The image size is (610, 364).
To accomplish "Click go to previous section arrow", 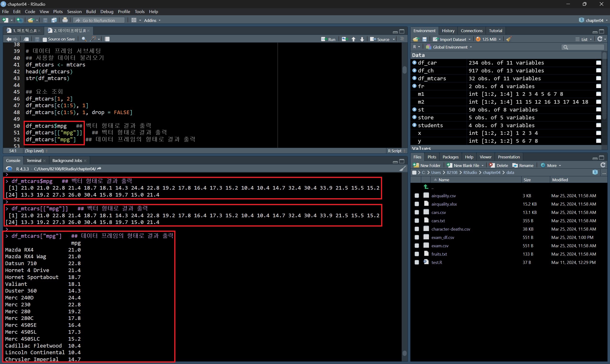I will (x=353, y=39).
